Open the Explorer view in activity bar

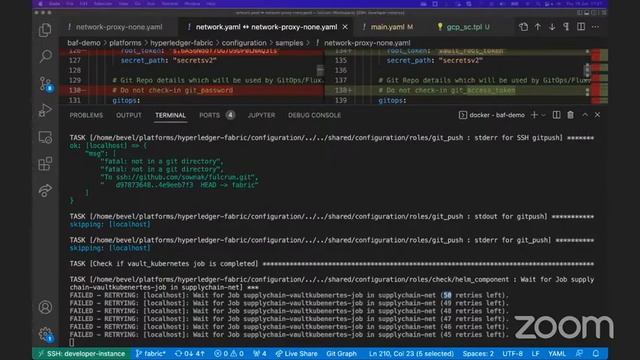click(45, 30)
